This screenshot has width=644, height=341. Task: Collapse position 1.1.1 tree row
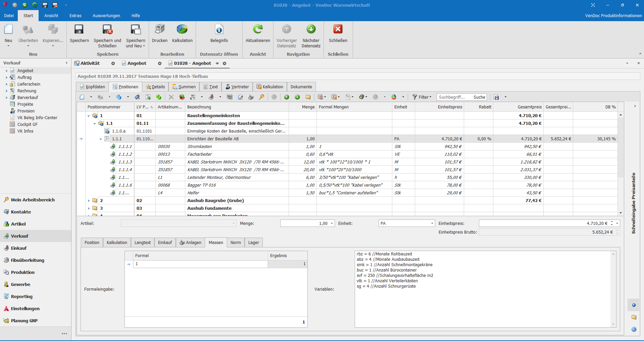pyautogui.click(x=101, y=139)
